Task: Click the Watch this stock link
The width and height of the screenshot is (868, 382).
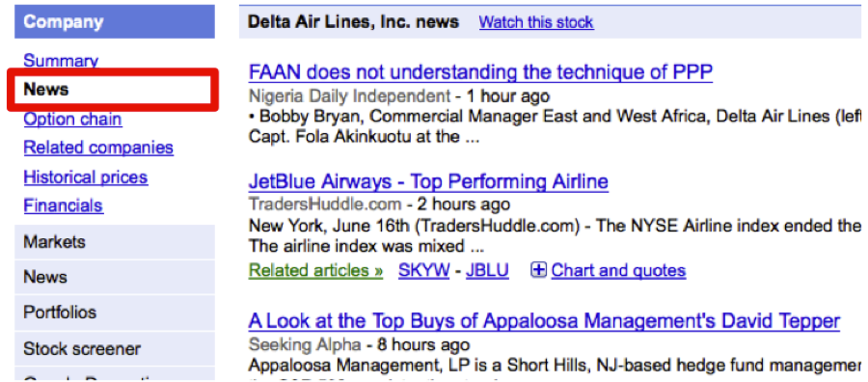Action: point(536,22)
